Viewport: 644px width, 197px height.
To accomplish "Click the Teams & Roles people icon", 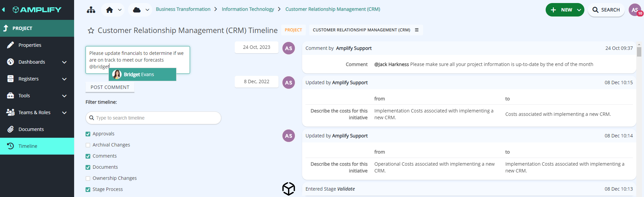I will pos(10,112).
